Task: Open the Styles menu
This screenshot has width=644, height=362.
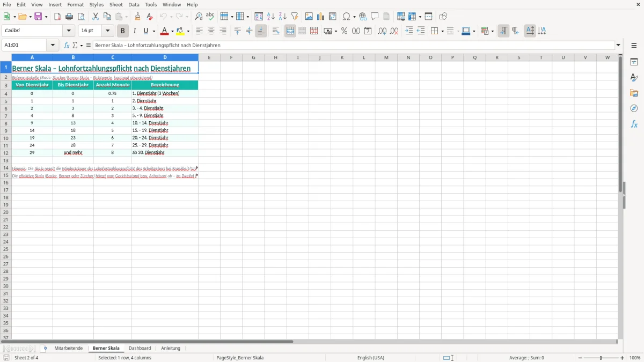Action: 97,4
